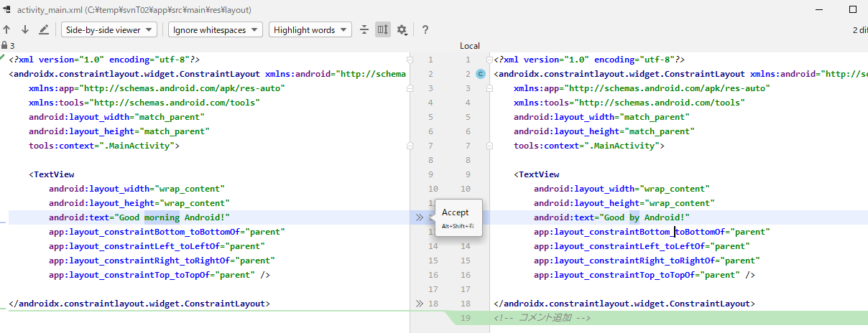868x333 pixels.
Task: Open the diff settings gear icon
Action: (x=402, y=30)
